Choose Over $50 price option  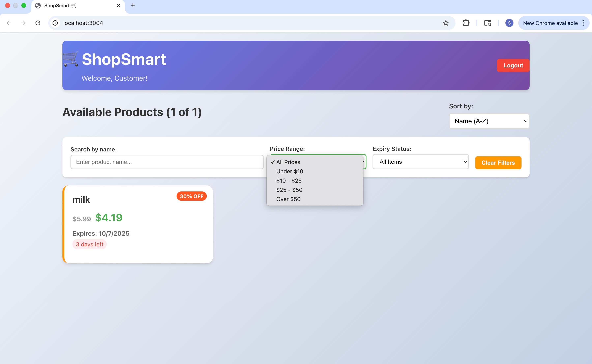pos(288,199)
